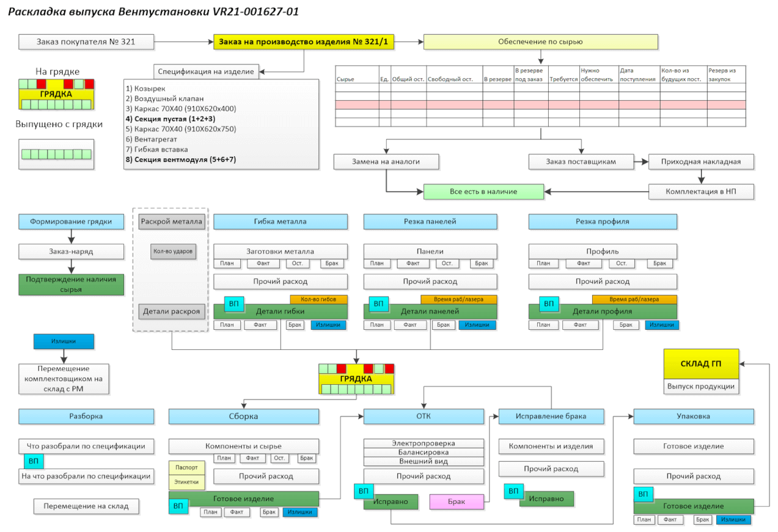Select the Раскрой металла box
Image resolution: width=778 pixels, height=532 pixels.
tap(171, 222)
